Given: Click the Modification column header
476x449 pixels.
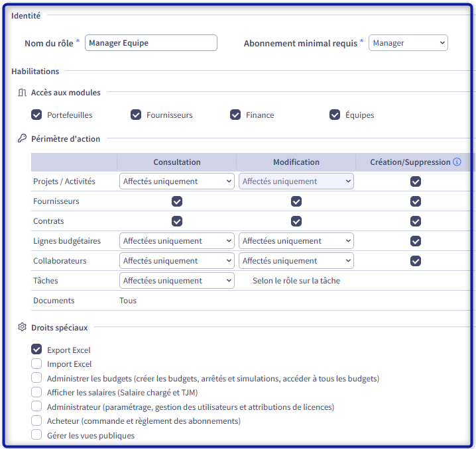Looking at the screenshot, I should click(296, 162).
